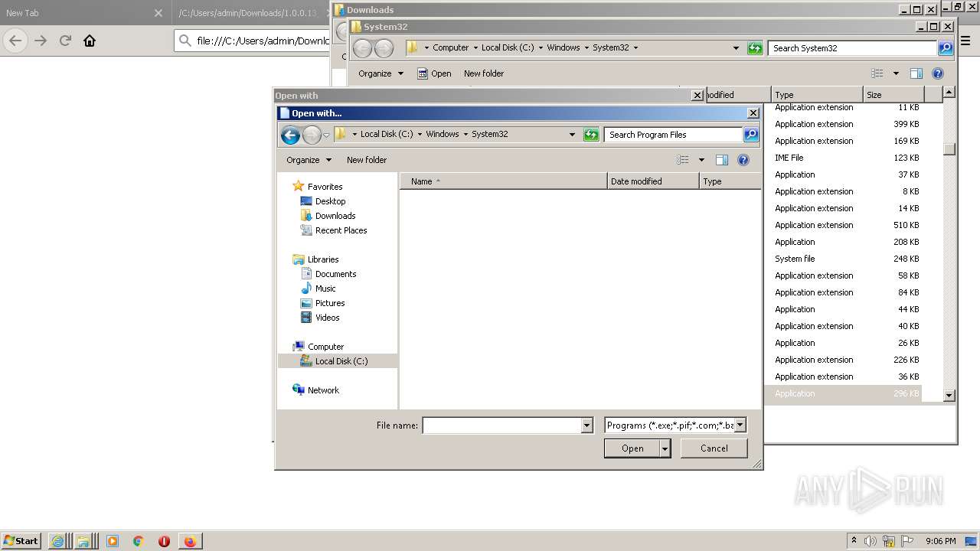Viewport: 980px width, 551px height.
Task: Open Firefox from the taskbar
Action: coord(190,541)
